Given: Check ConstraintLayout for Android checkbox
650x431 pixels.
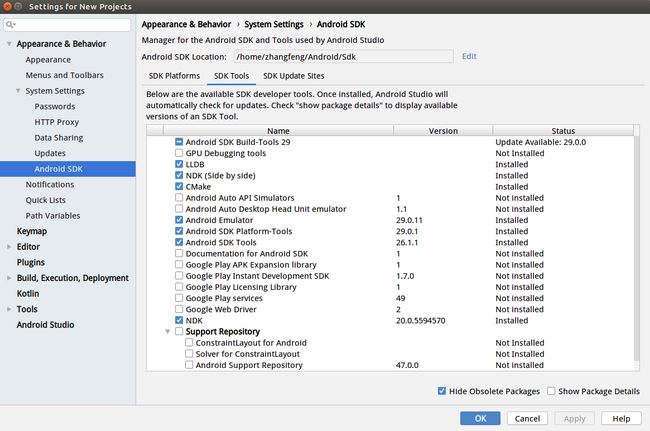Looking at the screenshot, I should [189, 343].
